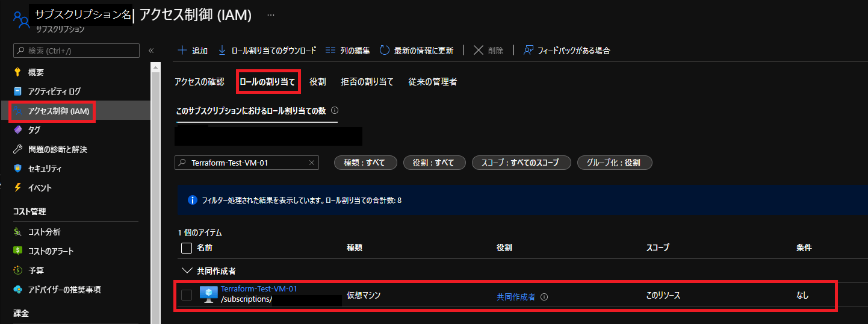Click the 最新の情報に更新 label
This screenshot has width=868, height=324.
[x=424, y=51]
